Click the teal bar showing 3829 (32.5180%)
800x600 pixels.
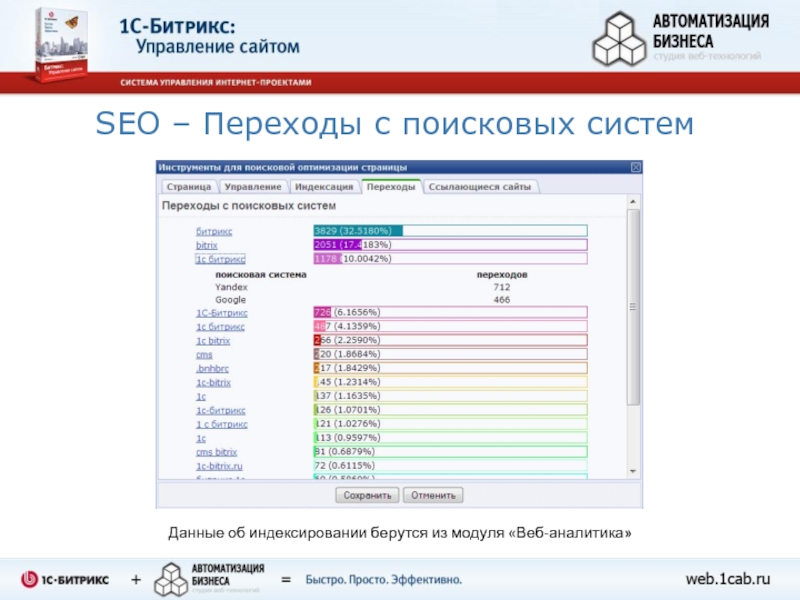(451, 231)
